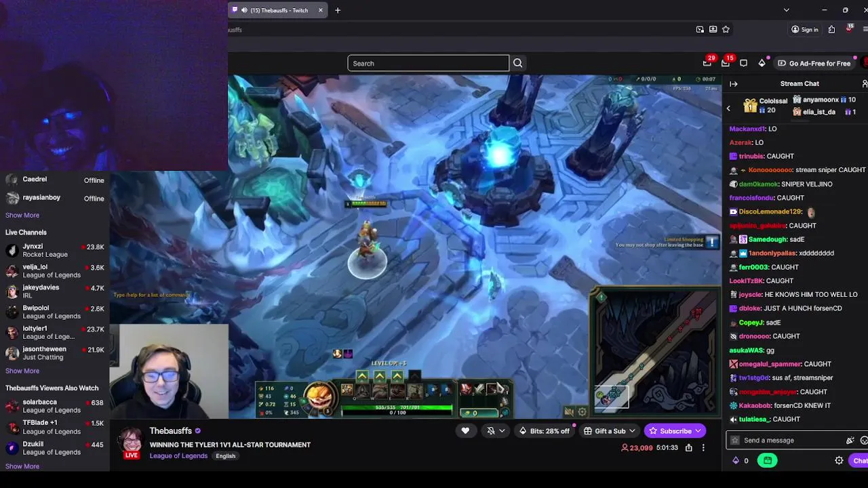Expand Show More under Live Channels

[x=22, y=371]
